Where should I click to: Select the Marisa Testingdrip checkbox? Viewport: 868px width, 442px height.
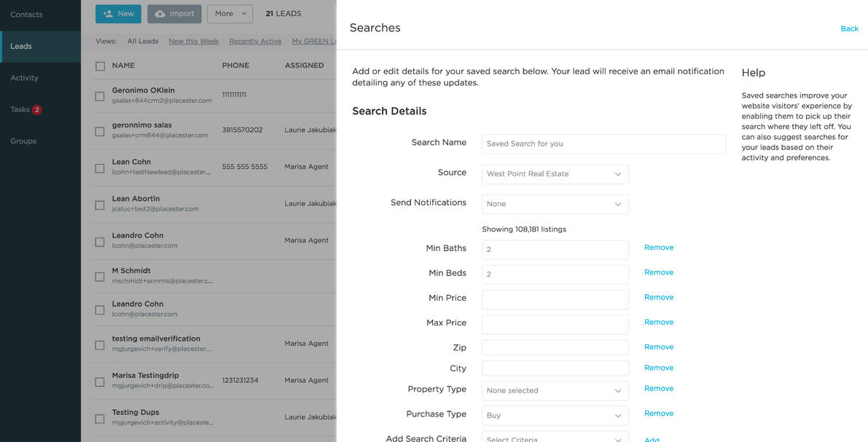[100, 382]
